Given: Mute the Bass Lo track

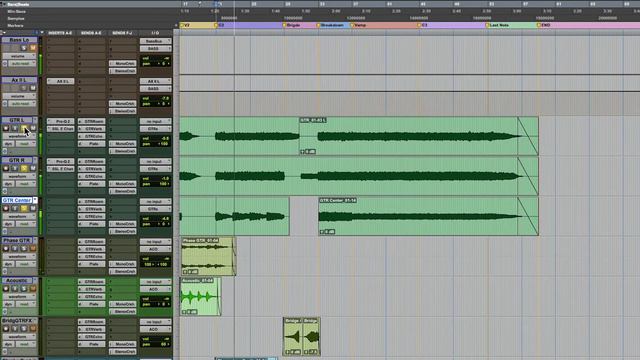Looking at the screenshot, I should tap(33, 48).
